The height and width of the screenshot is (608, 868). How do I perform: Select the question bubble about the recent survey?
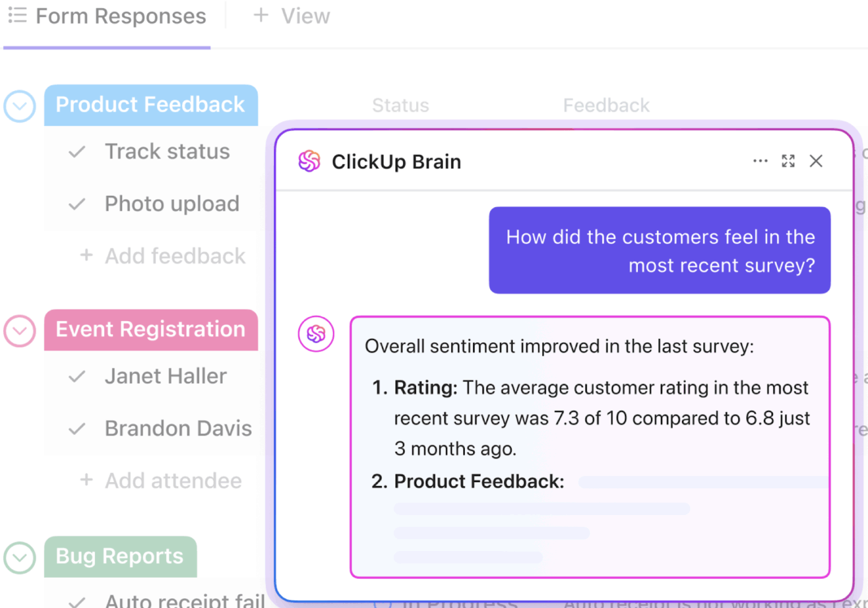[660, 250]
